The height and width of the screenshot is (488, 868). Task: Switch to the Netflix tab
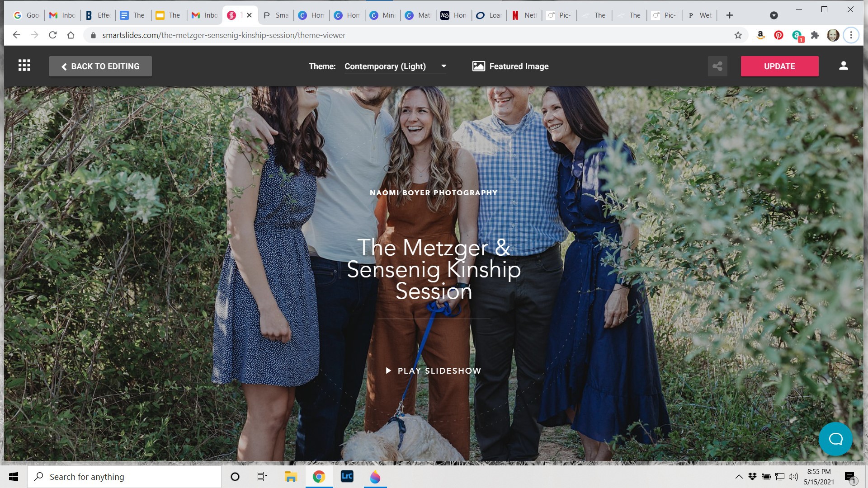[524, 15]
